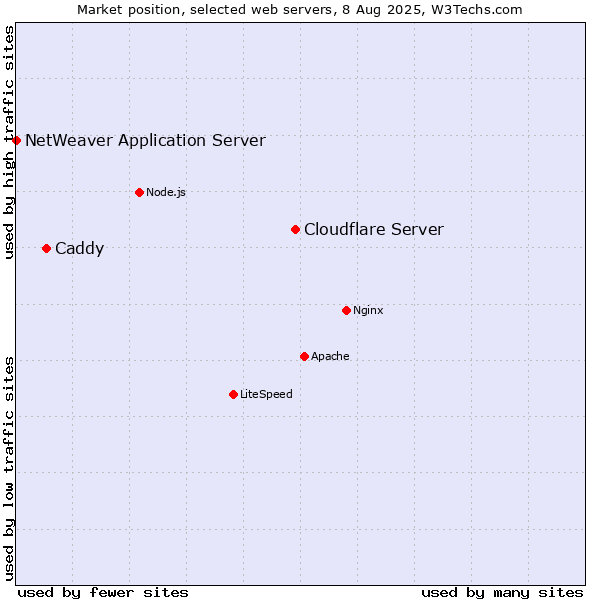Image resolution: width=600 pixels, height=600 pixels.
Task: Click the chart title mentioning W3Techs.com
Action: (x=300, y=10)
